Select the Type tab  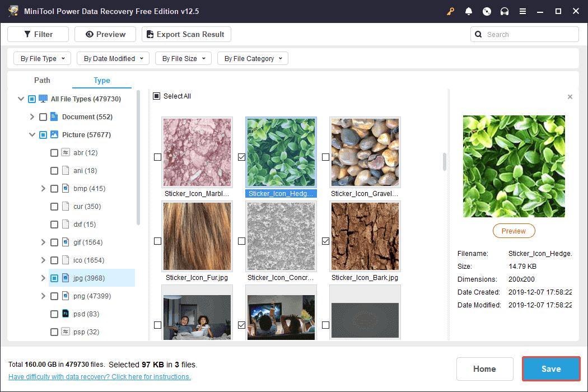[x=101, y=80]
